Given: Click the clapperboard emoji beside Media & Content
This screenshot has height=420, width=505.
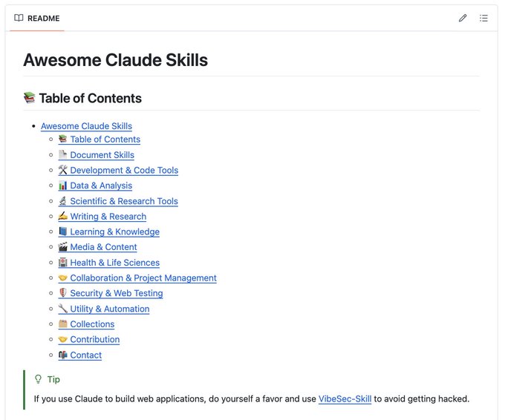Looking at the screenshot, I should pos(63,247).
